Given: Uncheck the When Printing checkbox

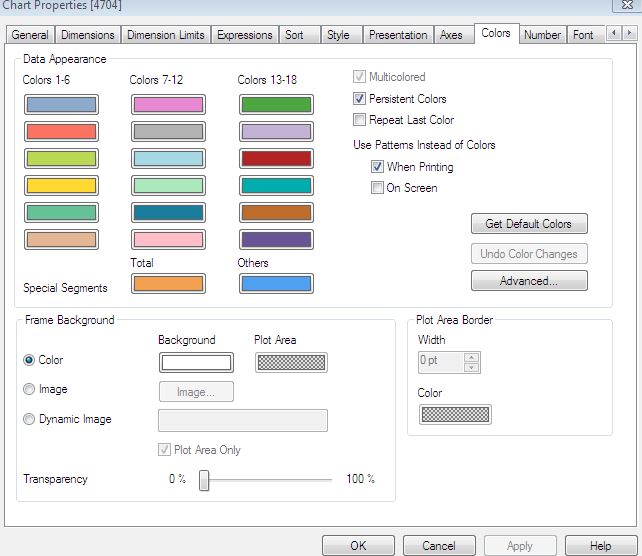Looking at the screenshot, I should point(377,167).
